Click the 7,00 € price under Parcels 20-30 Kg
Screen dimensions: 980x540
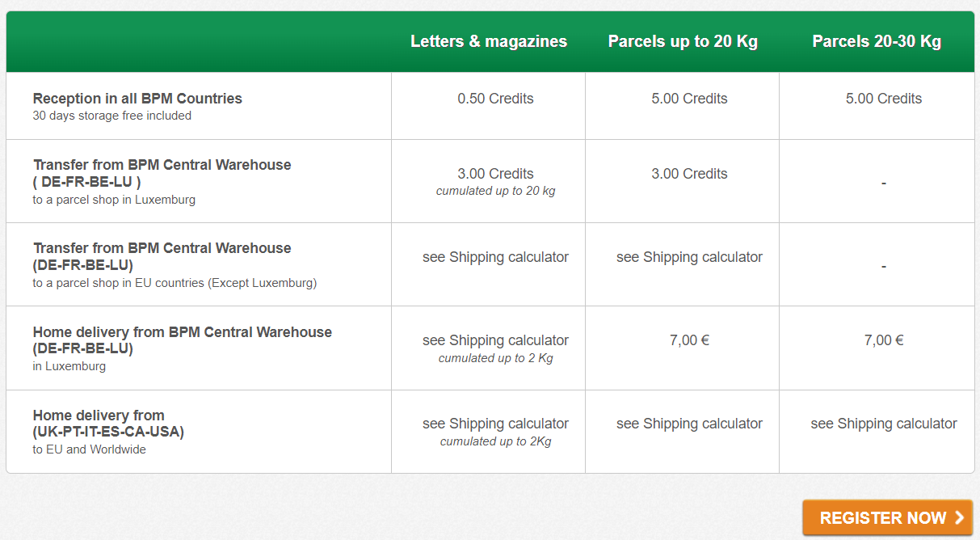[884, 340]
